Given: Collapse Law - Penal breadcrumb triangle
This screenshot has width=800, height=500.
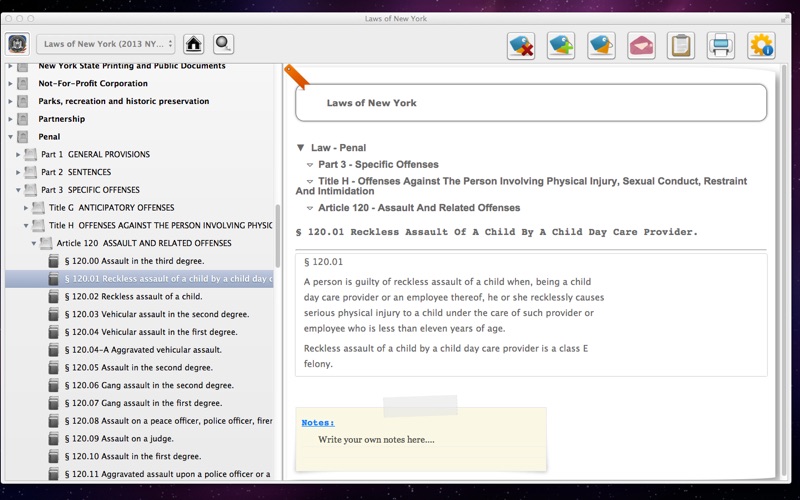Looking at the screenshot, I should tap(301, 148).
